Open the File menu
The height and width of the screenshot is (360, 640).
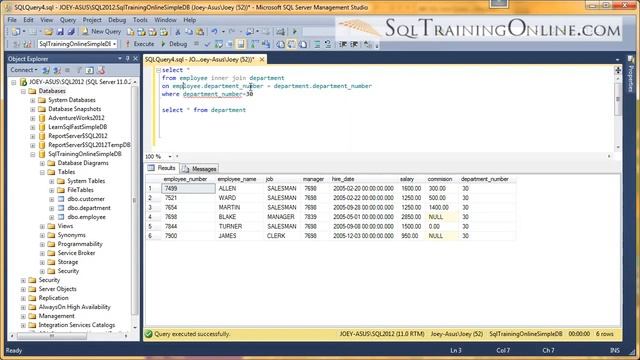(12, 20)
